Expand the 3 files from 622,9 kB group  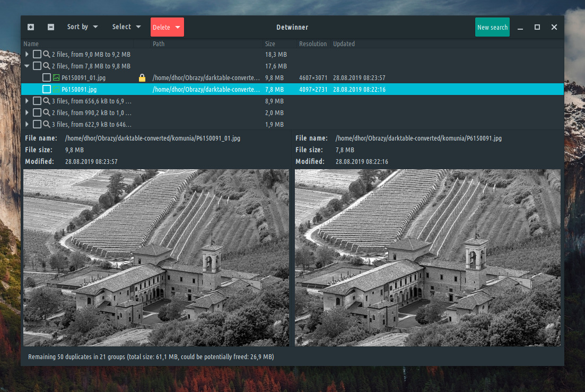tap(27, 124)
